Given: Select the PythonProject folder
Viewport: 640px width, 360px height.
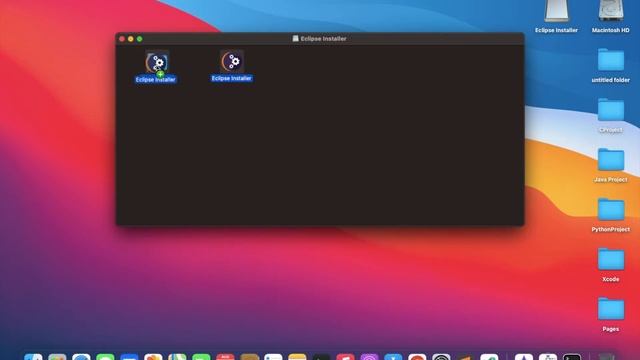Looking at the screenshot, I should [611, 209].
